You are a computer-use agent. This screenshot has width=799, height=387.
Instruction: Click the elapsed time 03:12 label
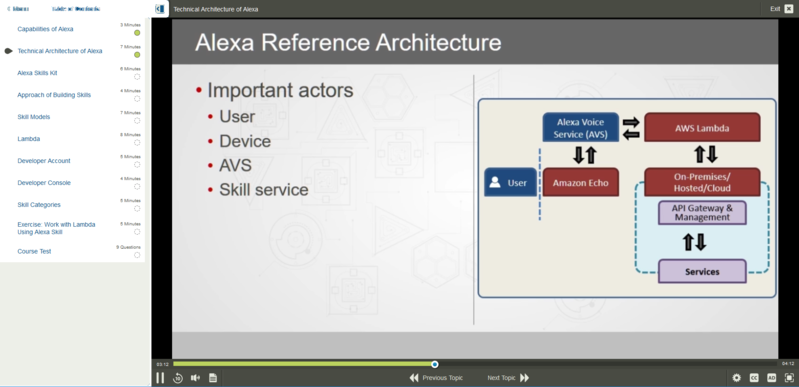click(163, 364)
